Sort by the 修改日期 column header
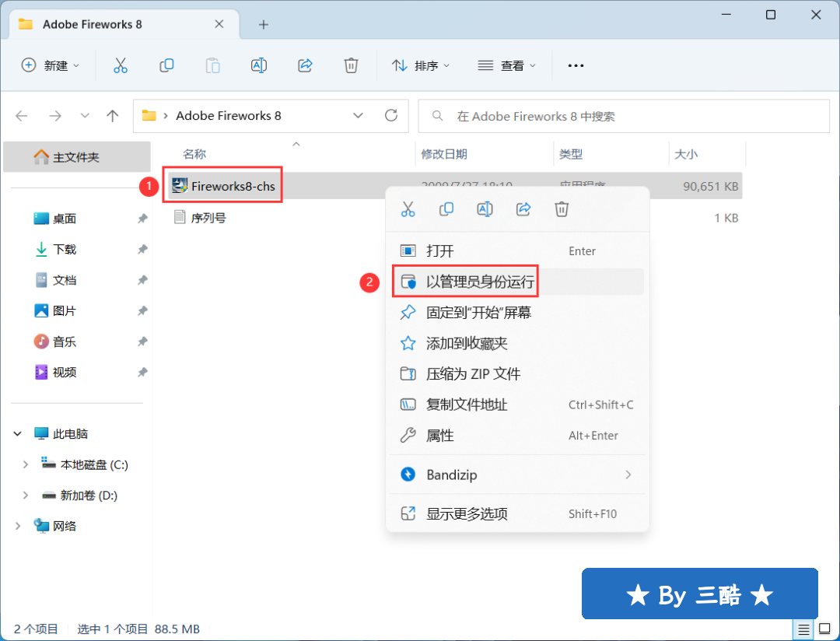This screenshot has height=641, width=840. 444,154
